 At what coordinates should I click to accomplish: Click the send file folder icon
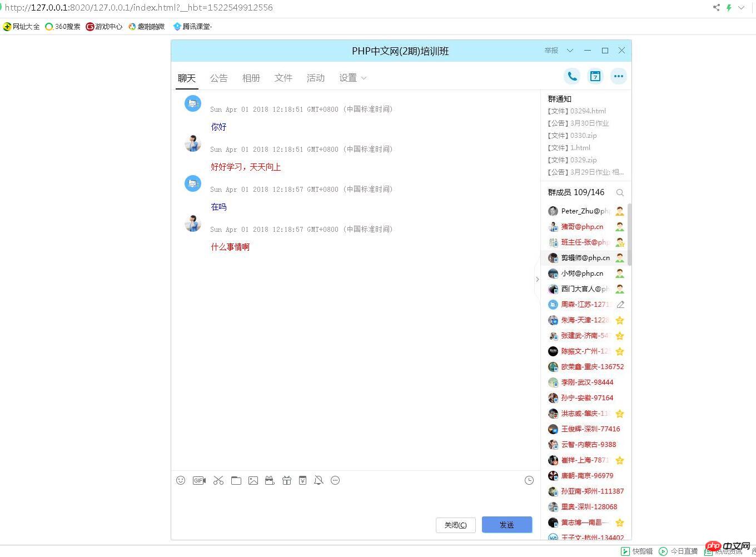pyautogui.click(x=236, y=480)
